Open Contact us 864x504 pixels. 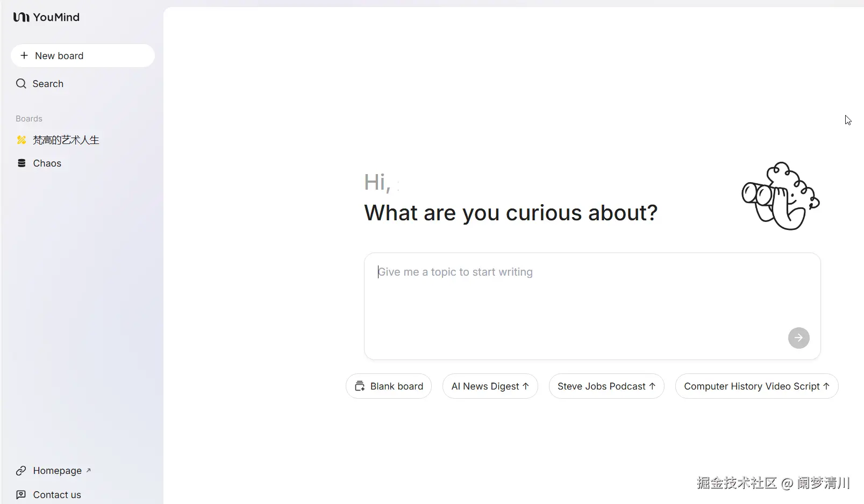pos(57,494)
